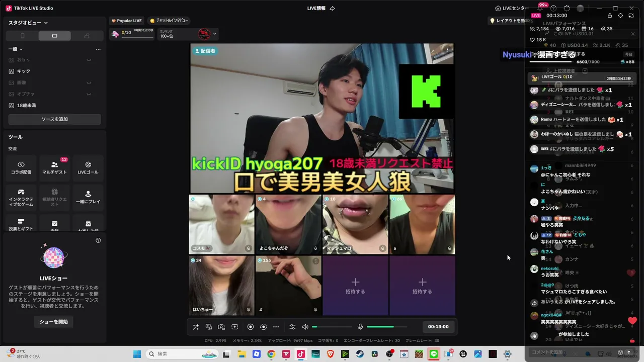Open the LIVE情報 share header
The image size is (644, 362).
point(321,8)
